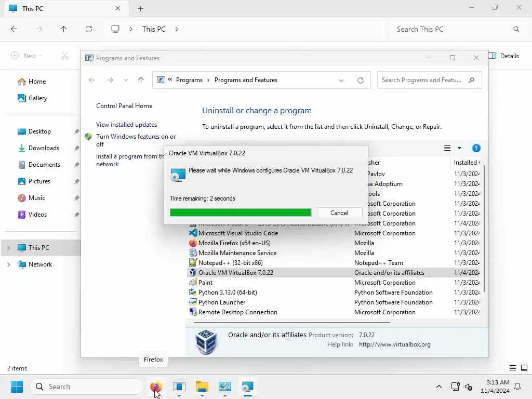Image resolution: width=532 pixels, height=399 pixels.
Task: Open View installed updates link
Action: click(126, 125)
